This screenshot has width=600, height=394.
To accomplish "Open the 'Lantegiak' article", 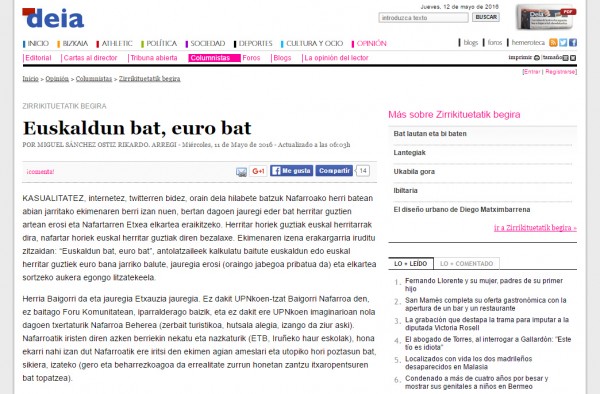I will point(409,152).
